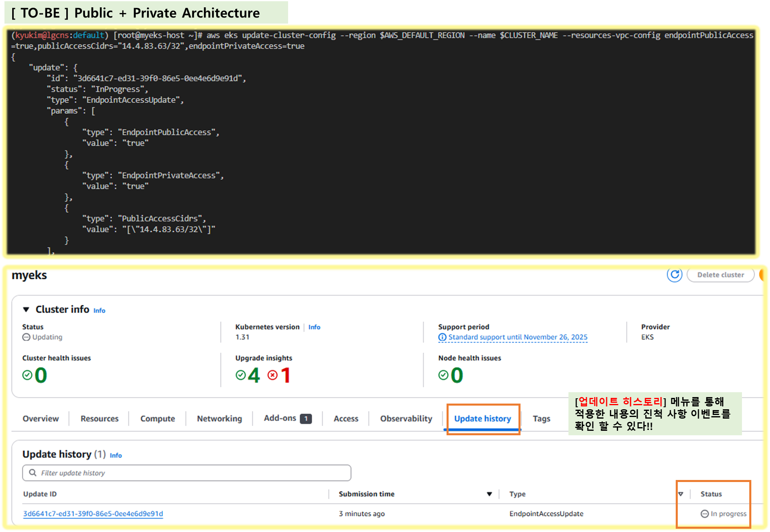Open the Tags tab
The height and width of the screenshot is (532, 770).
coord(541,419)
